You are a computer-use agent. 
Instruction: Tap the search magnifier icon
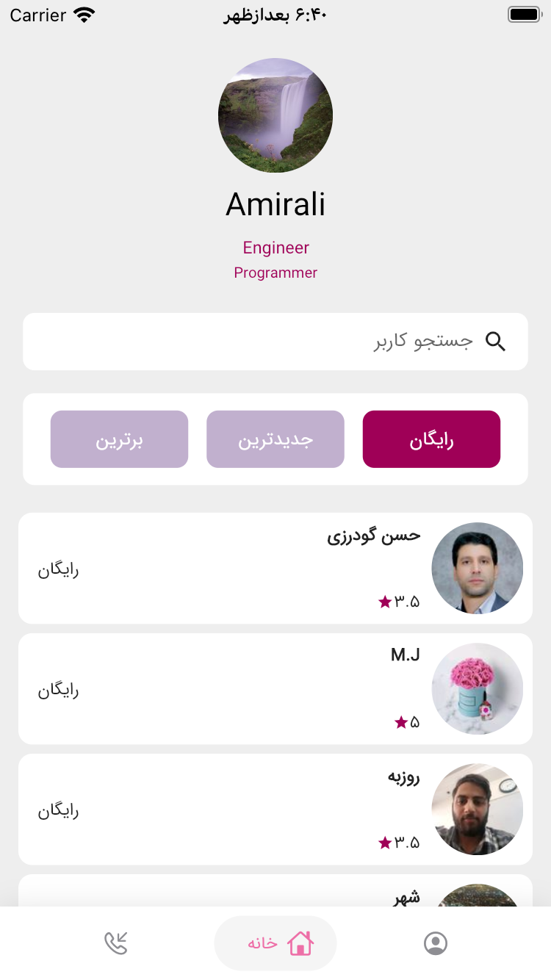pos(496,342)
